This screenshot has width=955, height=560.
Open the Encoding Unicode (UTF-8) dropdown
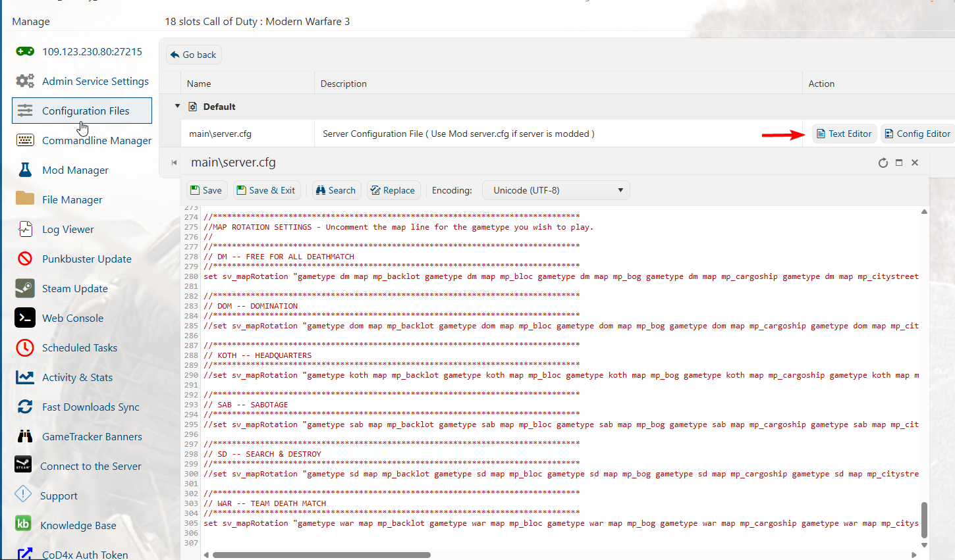click(556, 190)
